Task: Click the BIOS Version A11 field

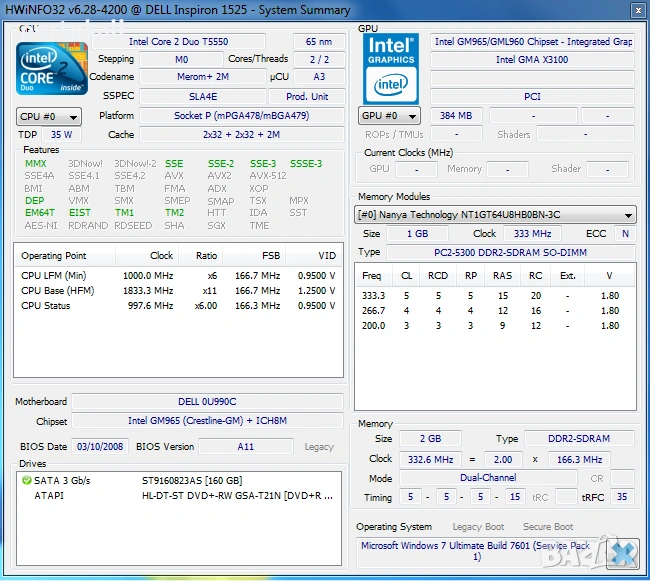Action: (x=245, y=447)
